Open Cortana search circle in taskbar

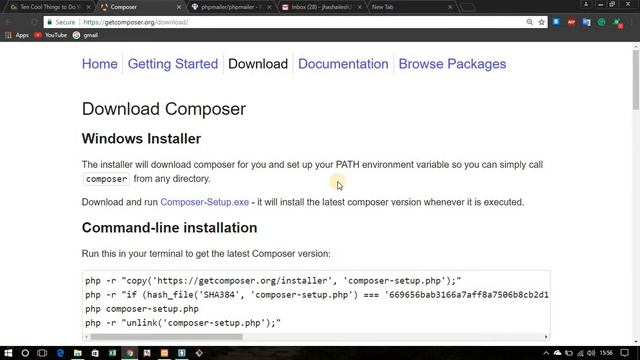pos(25,353)
